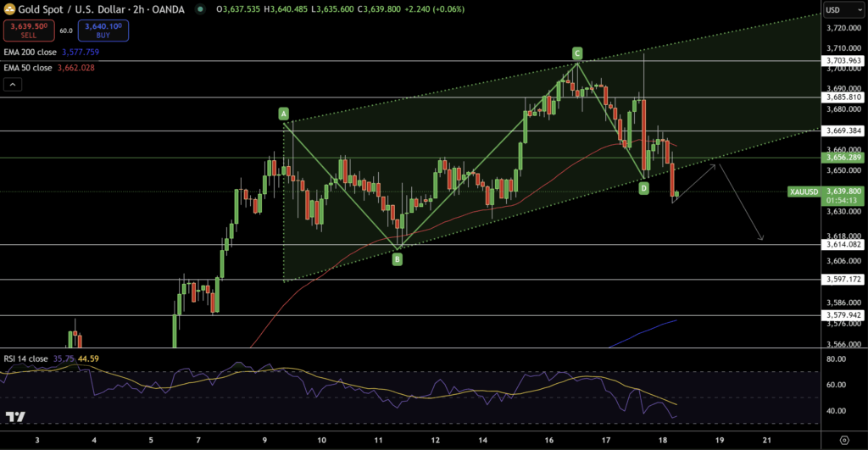Screen dimensions: 868x450
Task: Collapse the indicator legend with the chevron
Action: (13, 85)
